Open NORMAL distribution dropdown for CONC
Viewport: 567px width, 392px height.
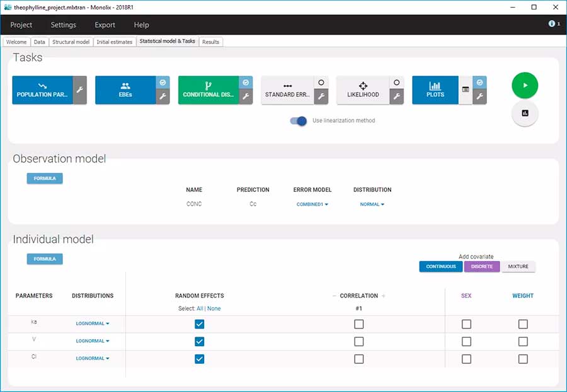[x=372, y=204]
